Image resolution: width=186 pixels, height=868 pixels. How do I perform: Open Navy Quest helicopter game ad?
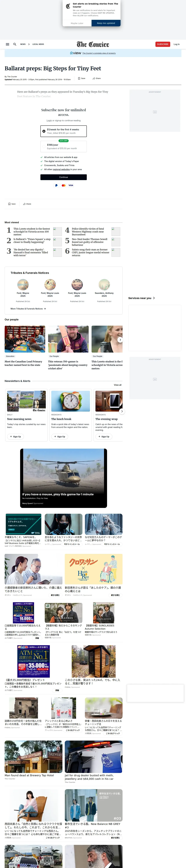(63, 478)
